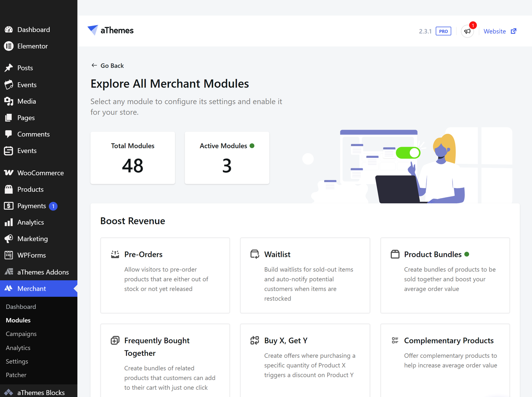Open the Merchant Dashboard submenu item
The width and height of the screenshot is (532, 397).
21,307
